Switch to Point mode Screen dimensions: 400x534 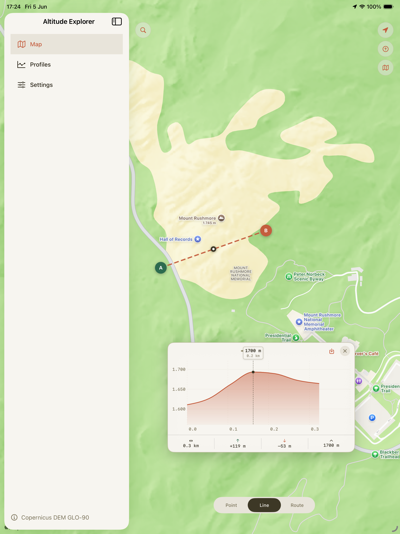tap(231, 505)
